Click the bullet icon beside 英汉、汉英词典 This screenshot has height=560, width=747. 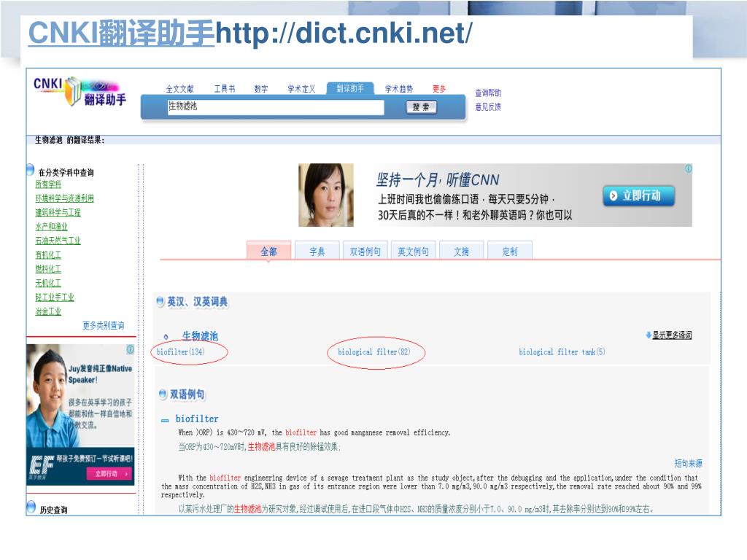tap(160, 301)
